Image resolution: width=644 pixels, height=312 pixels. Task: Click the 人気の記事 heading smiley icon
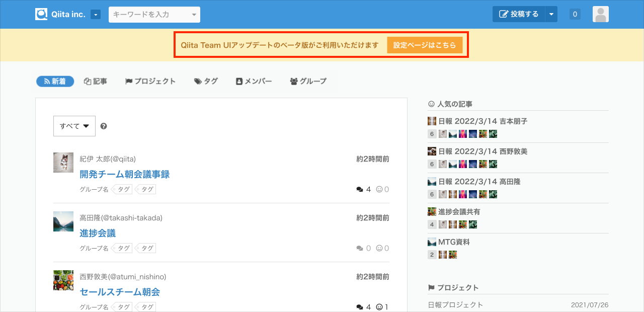tap(431, 104)
